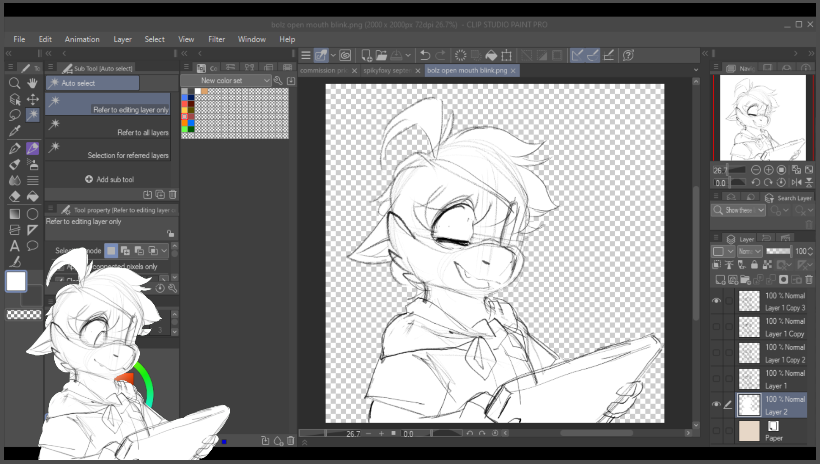Select the Balloon tool
The width and height of the screenshot is (820, 464).
point(32,246)
